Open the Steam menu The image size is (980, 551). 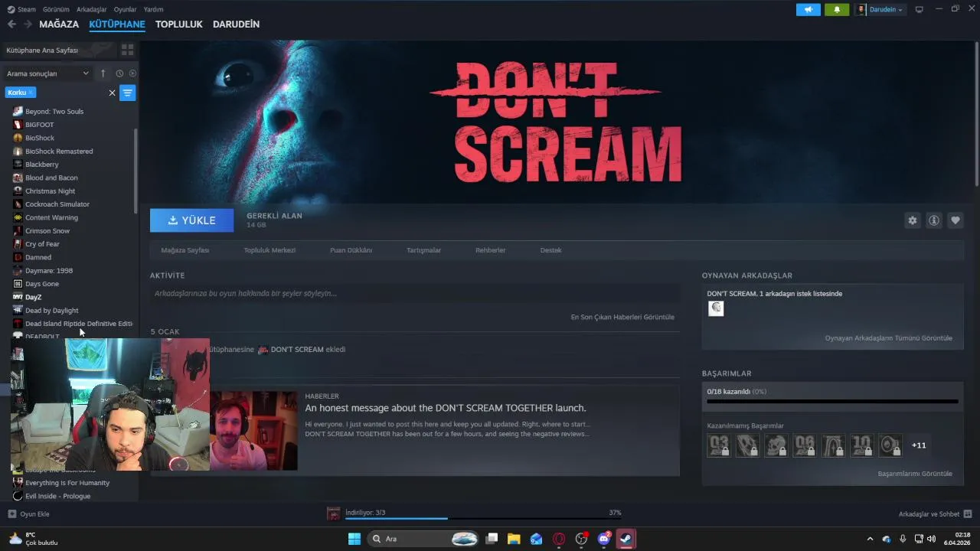point(21,9)
